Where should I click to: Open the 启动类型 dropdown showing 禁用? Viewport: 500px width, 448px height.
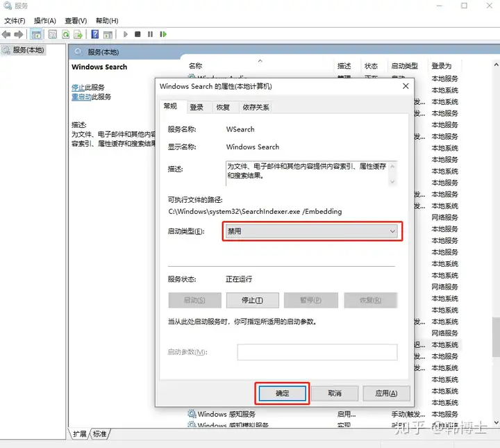(x=312, y=231)
